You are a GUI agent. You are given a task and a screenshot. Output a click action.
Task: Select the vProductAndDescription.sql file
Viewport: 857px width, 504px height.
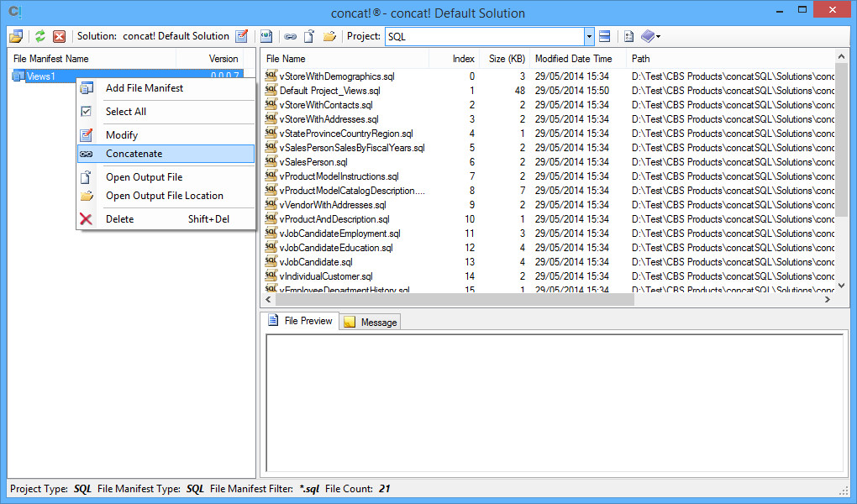(334, 219)
